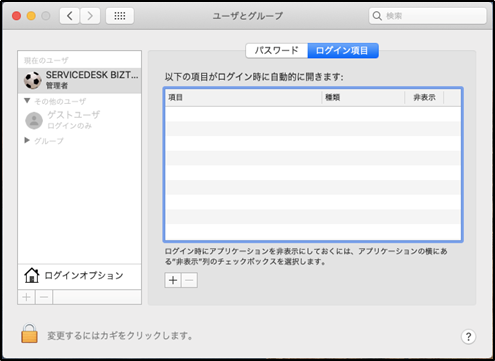The height and width of the screenshot is (361, 495).
Task: Switch to the パスワード tab
Action: [277, 51]
